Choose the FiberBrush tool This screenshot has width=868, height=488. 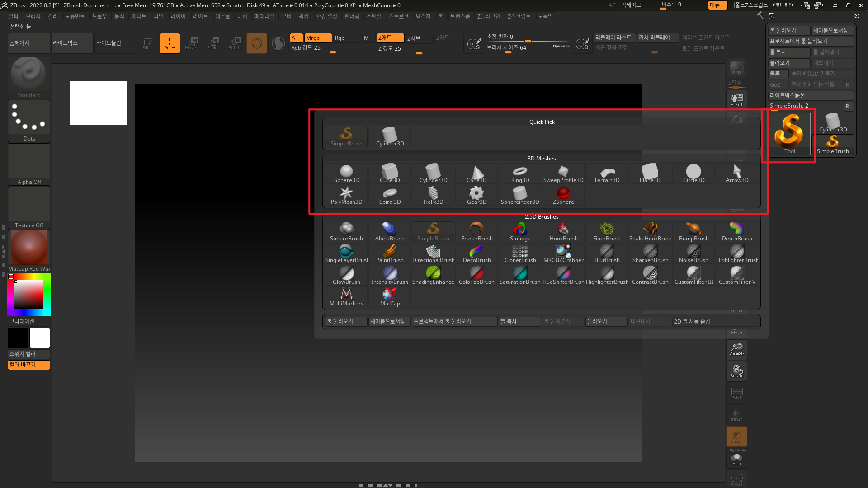[607, 232]
